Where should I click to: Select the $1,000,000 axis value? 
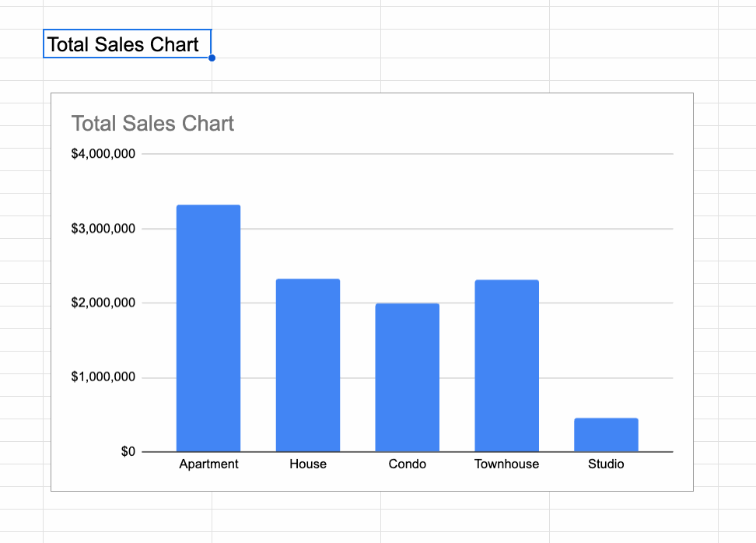(103, 377)
